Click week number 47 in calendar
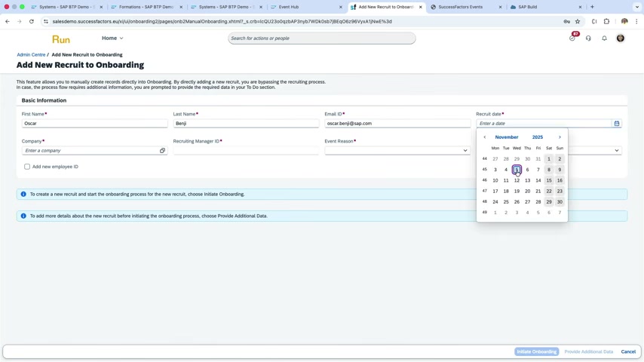The width and height of the screenshot is (644, 362). tap(485, 191)
